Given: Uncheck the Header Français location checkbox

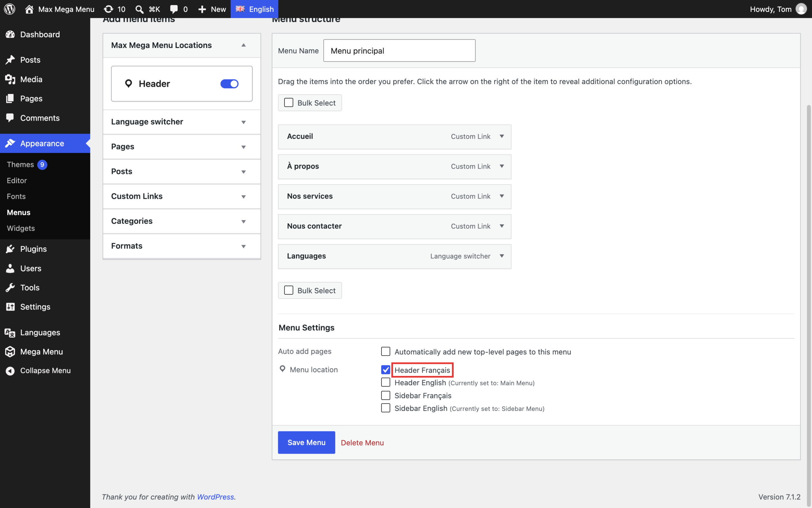Looking at the screenshot, I should pos(385,370).
